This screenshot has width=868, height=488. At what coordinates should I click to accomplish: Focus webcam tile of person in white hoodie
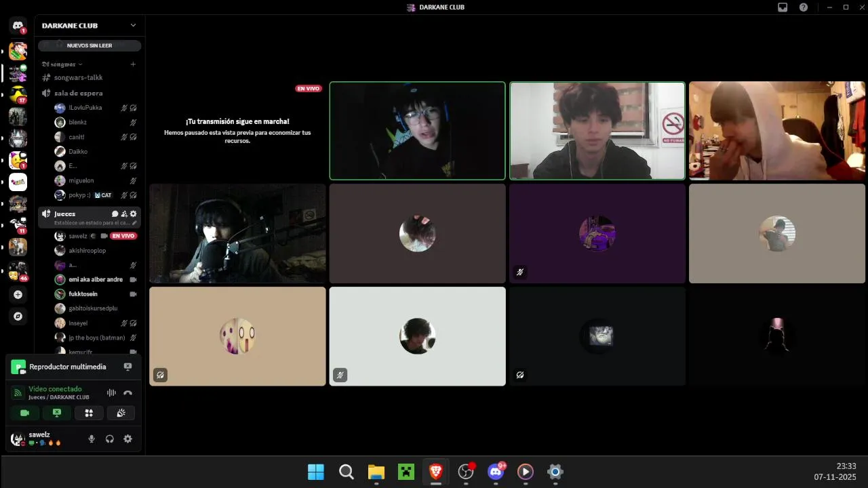(x=777, y=131)
